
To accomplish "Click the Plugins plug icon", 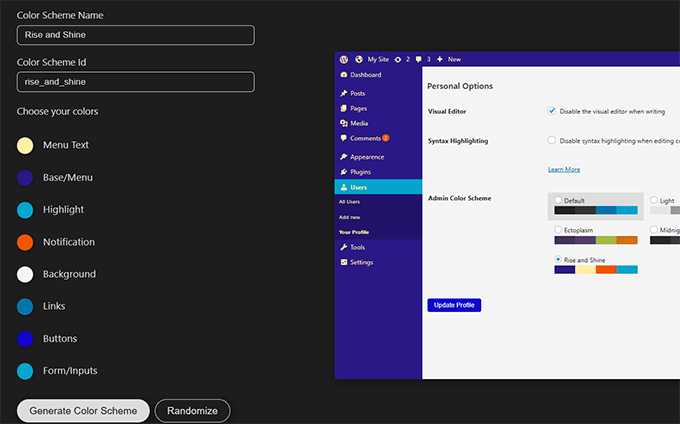I will [x=344, y=172].
